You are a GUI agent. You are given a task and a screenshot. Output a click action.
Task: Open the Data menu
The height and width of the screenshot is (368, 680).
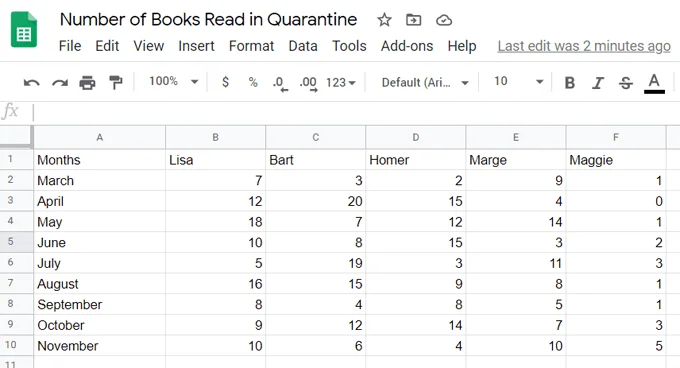coord(303,46)
